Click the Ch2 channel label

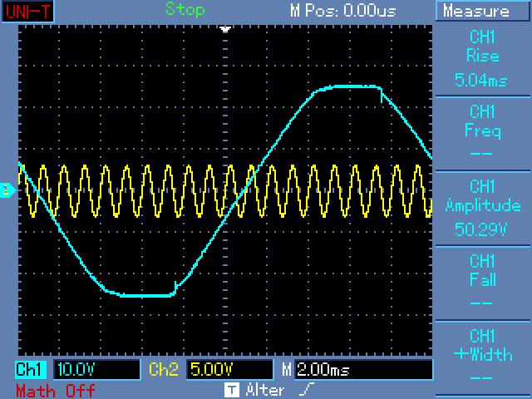(x=164, y=369)
